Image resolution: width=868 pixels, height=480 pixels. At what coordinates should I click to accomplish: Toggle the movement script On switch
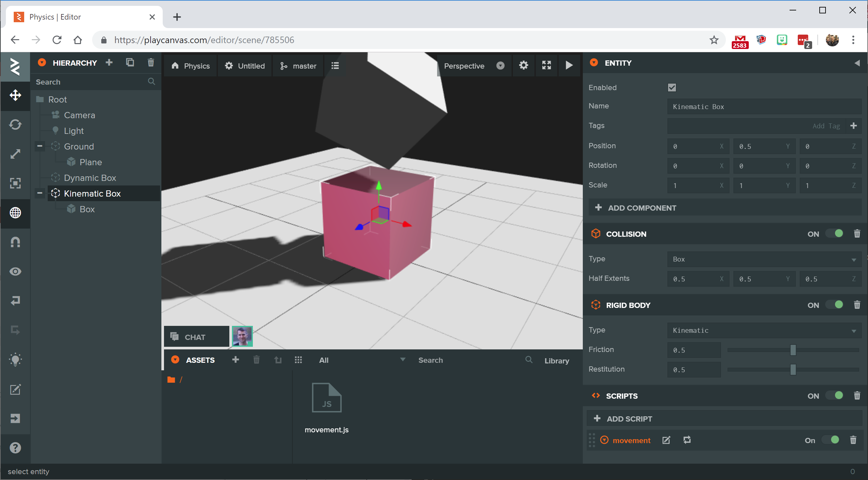coord(831,440)
